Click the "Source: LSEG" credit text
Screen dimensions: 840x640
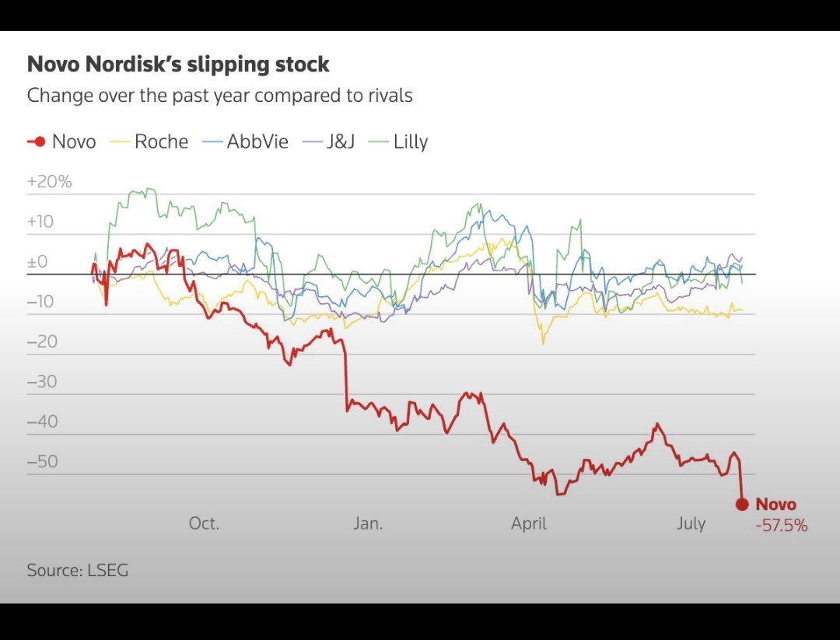click(x=78, y=570)
